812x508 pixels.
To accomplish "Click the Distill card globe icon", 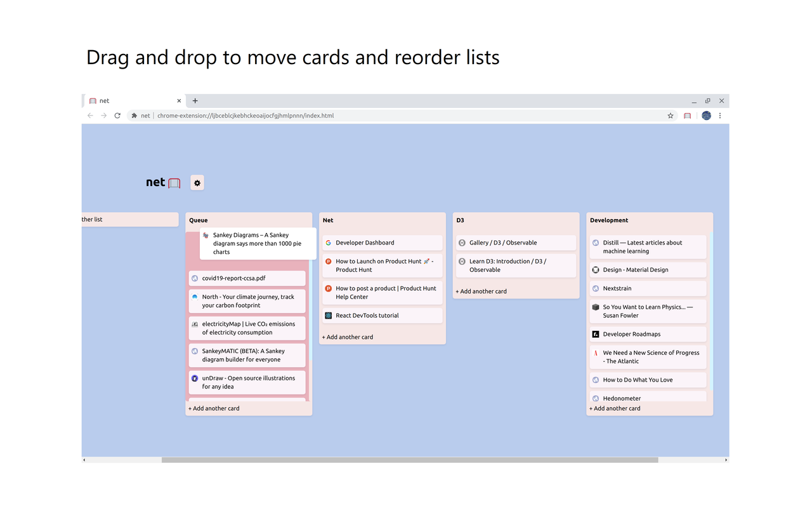I will [596, 243].
